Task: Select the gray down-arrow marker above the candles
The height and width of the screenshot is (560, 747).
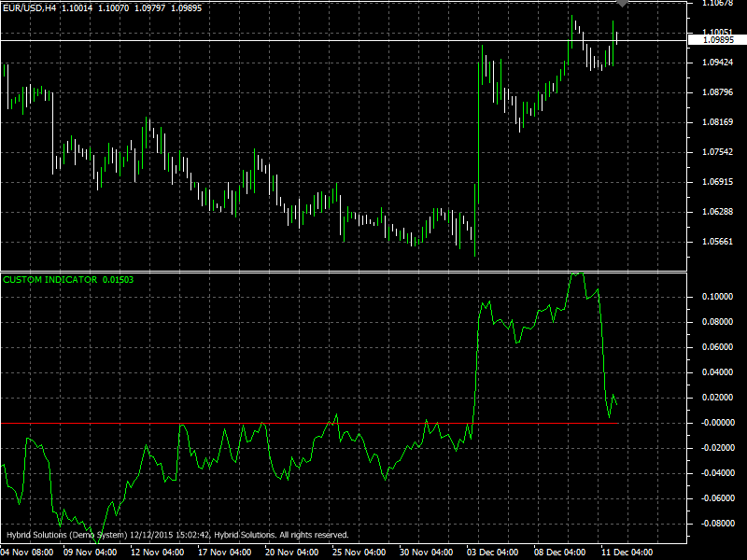Action: [622, 5]
